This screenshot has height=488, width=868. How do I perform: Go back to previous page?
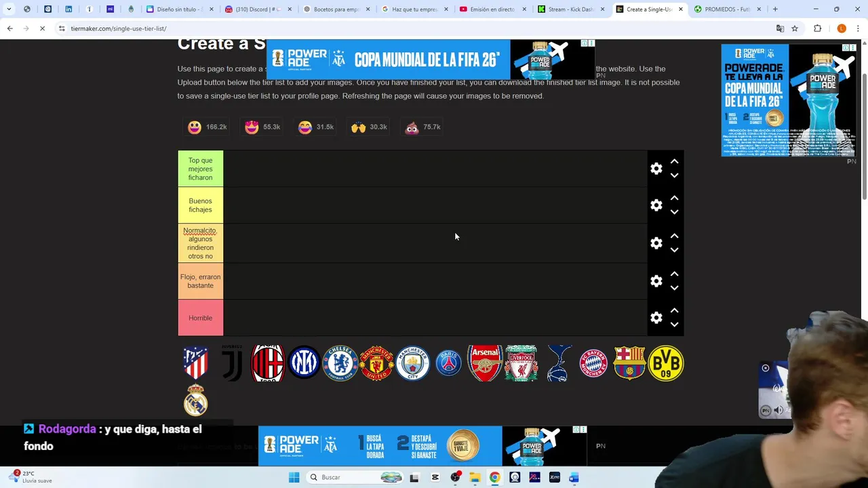(x=9, y=28)
